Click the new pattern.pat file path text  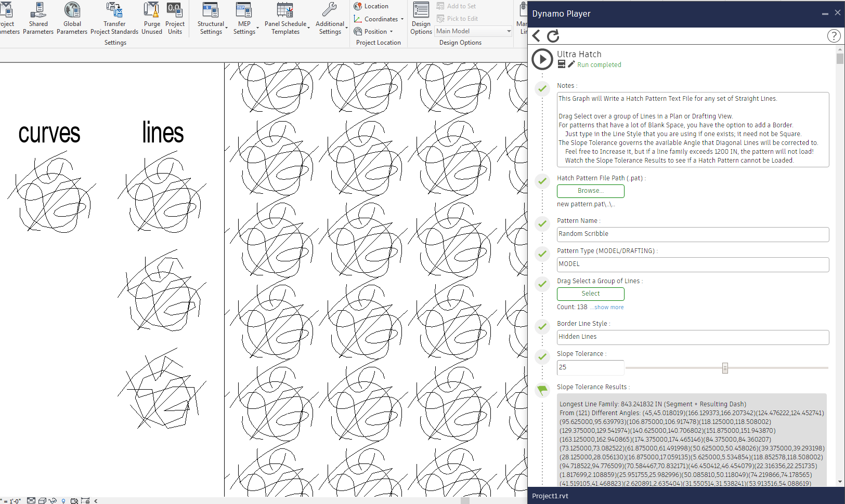(586, 204)
